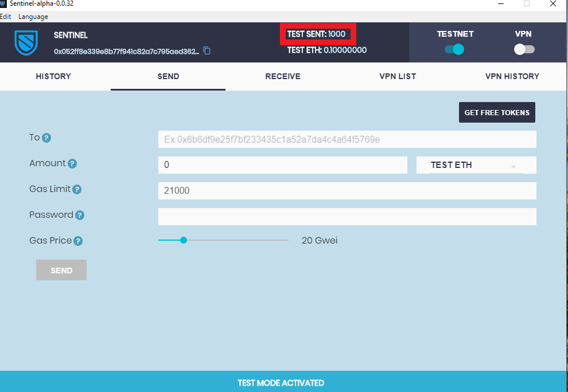This screenshot has width=568, height=392.
Task: Open the VPN LIST tab
Action: pyautogui.click(x=398, y=76)
